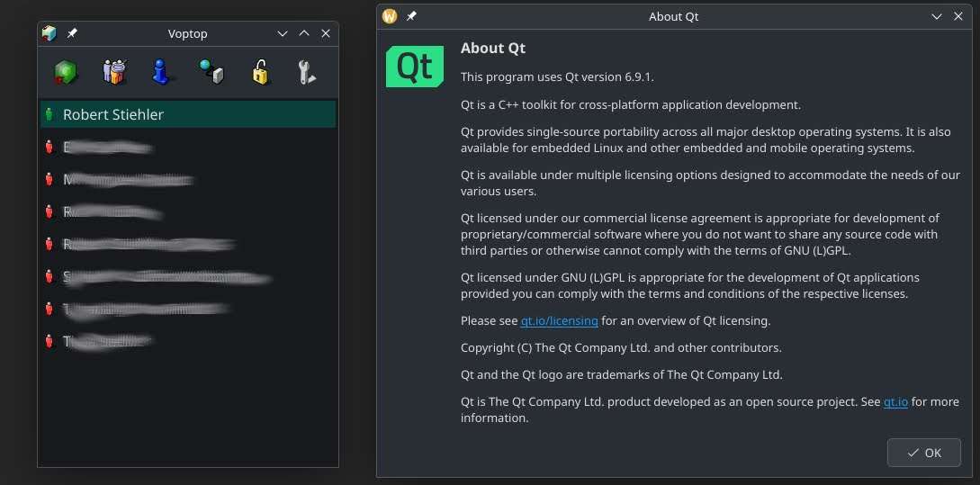Image resolution: width=980 pixels, height=485 pixels.
Task: Click the yellow W icon in About Qt title bar
Action: click(390, 16)
